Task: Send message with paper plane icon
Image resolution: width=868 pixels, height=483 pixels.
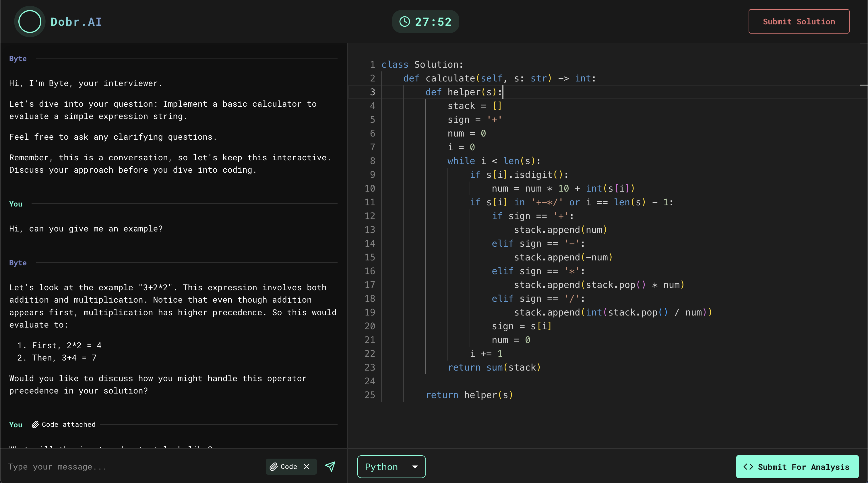Action: (330, 466)
